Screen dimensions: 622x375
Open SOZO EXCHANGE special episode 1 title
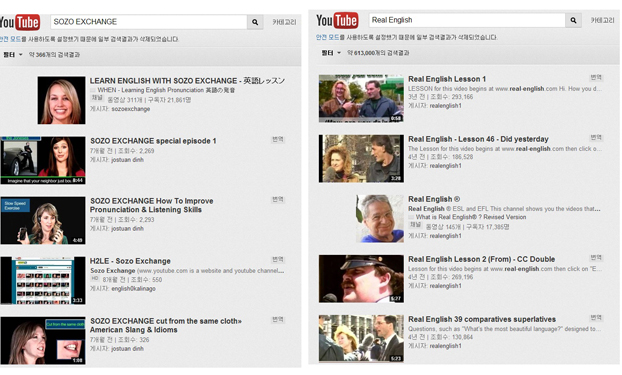(153, 141)
